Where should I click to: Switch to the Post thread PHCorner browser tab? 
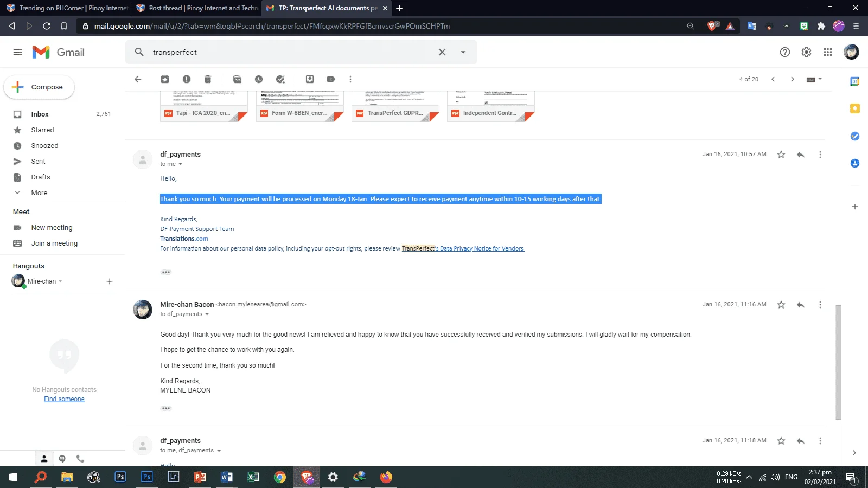tap(197, 8)
